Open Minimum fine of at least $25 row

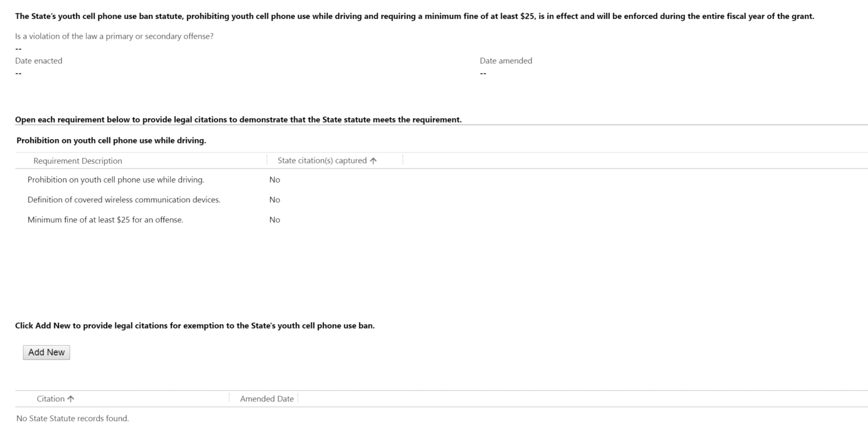coord(105,220)
